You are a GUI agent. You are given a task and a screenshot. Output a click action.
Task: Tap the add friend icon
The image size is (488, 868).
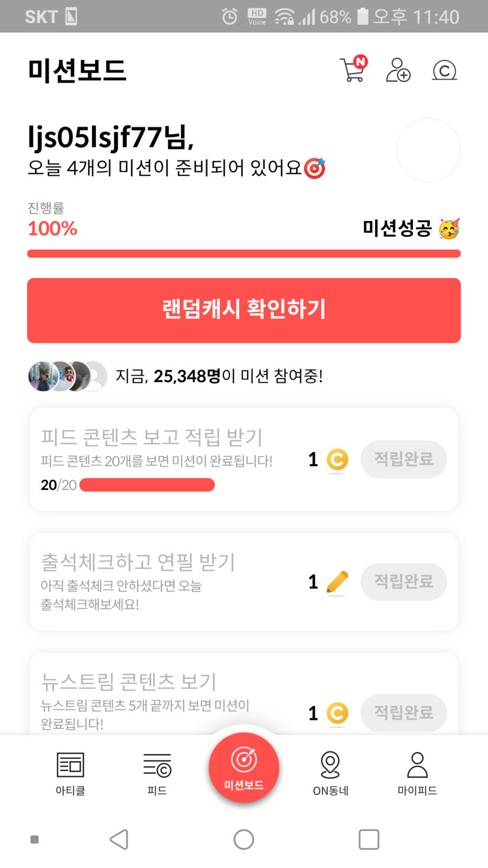point(398,70)
